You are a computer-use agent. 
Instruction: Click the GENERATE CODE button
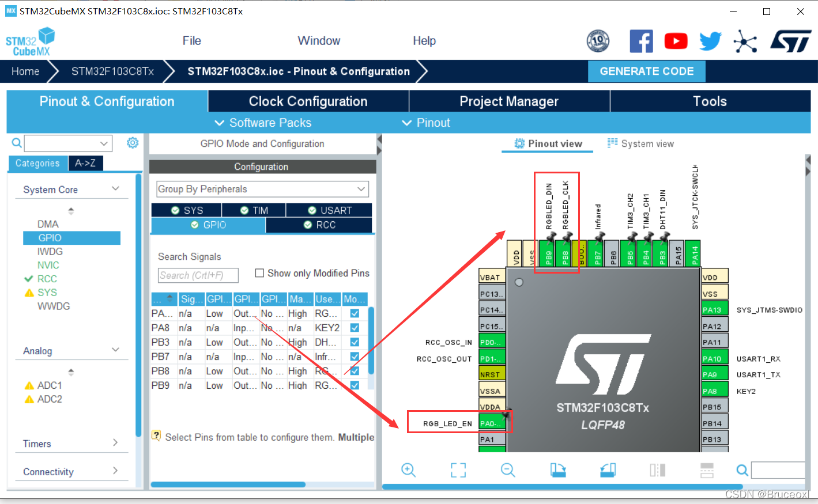[647, 71]
